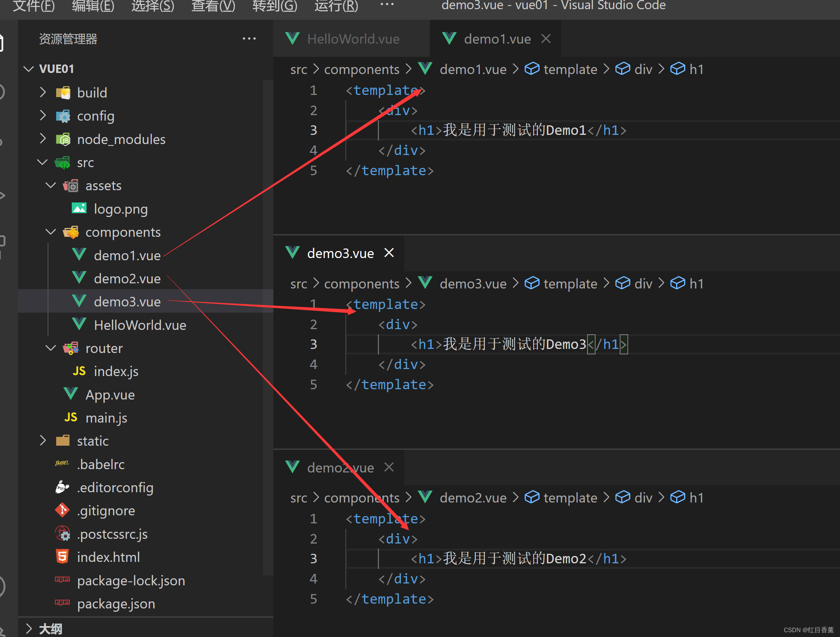840x637 pixels.
Task: Click the explorer vertical scrollbar
Action: [x=268, y=327]
